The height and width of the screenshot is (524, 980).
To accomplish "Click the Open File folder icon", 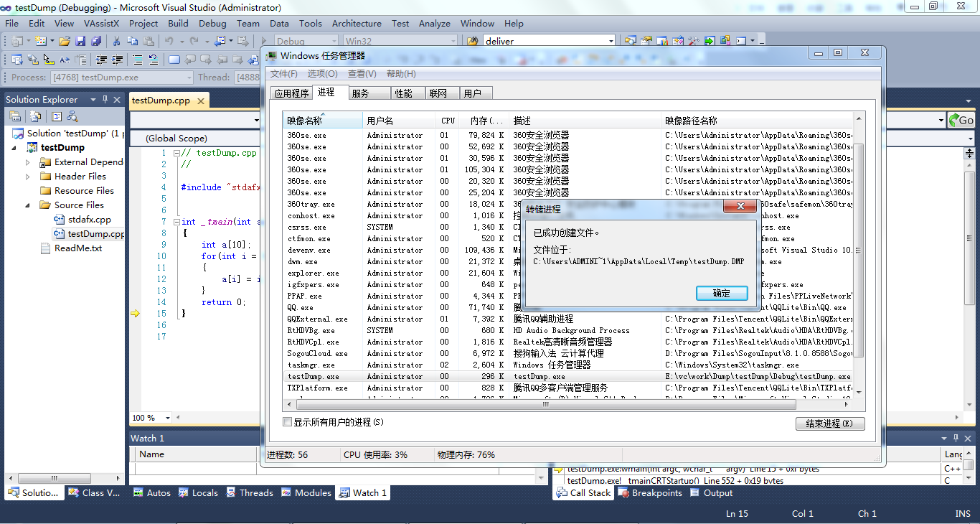I will point(65,41).
